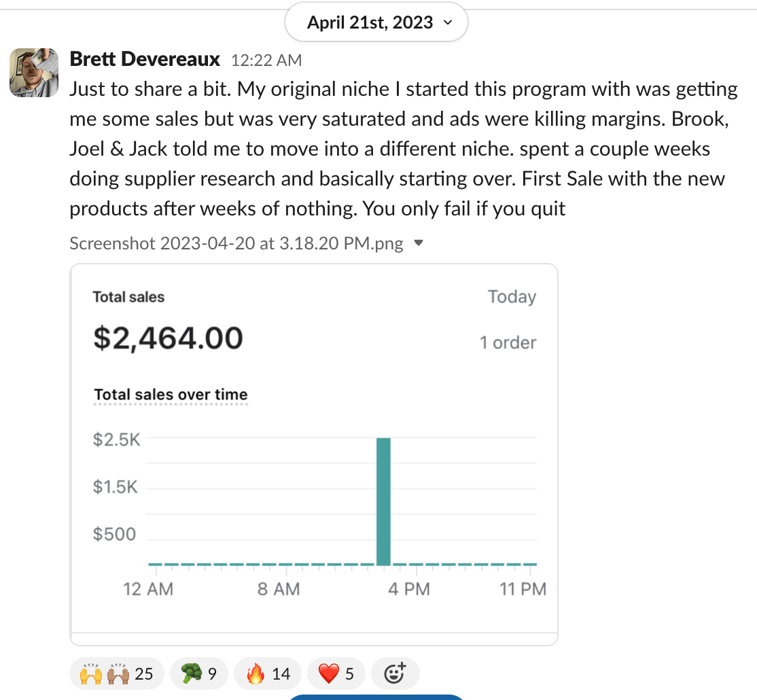Toggle the broccoli reaction with 9

click(198, 673)
